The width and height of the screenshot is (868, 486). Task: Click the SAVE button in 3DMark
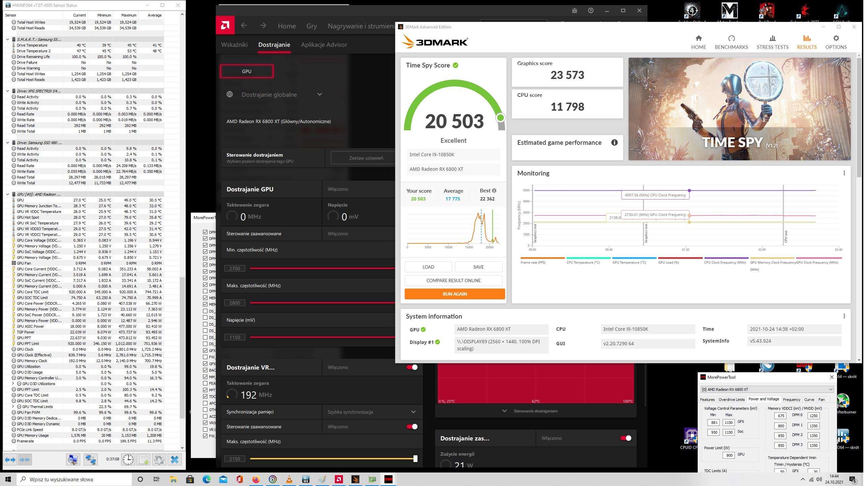pos(479,267)
